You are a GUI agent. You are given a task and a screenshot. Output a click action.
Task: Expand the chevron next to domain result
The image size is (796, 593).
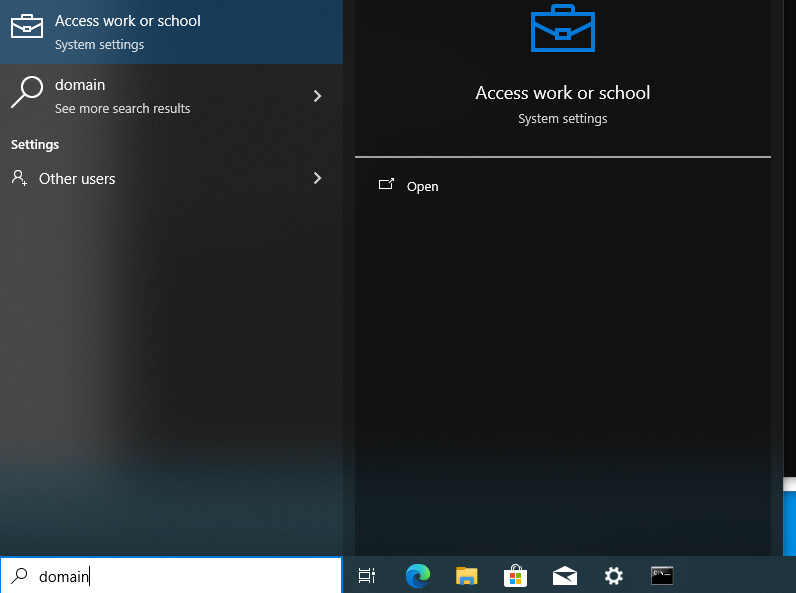coord(317,96)
